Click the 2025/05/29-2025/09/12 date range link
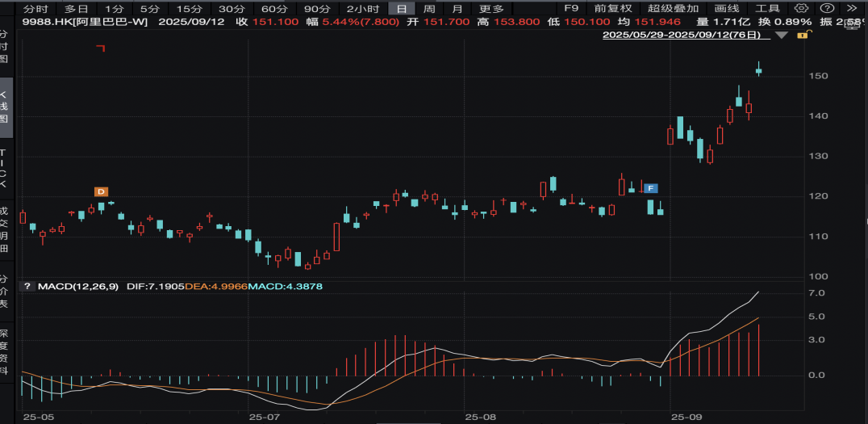Image resolution: width=868 pixels, height=424 pixels. (x=686, y=35)
